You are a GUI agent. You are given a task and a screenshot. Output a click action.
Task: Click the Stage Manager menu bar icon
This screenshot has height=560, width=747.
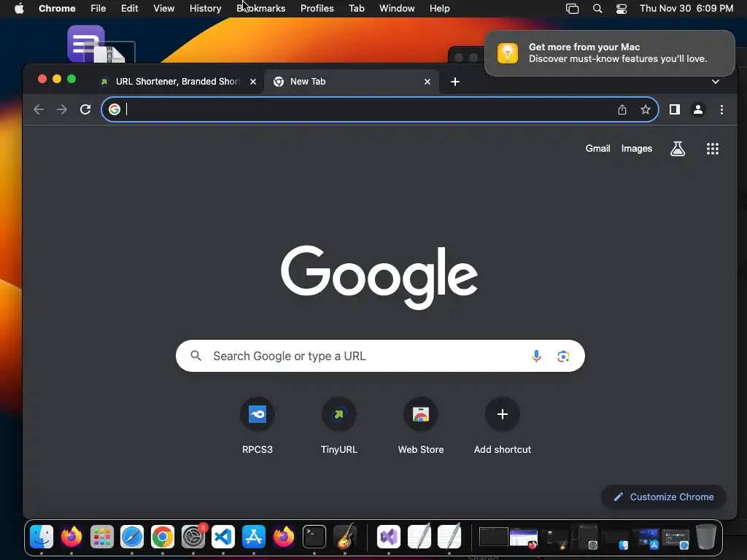coord(572,8)
